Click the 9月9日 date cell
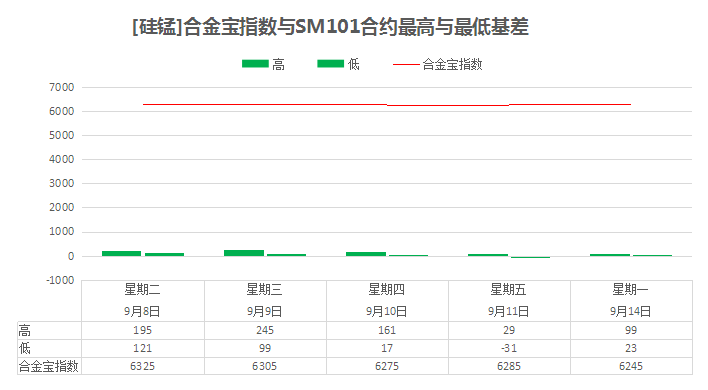708x390 pixels. (265, 311)
